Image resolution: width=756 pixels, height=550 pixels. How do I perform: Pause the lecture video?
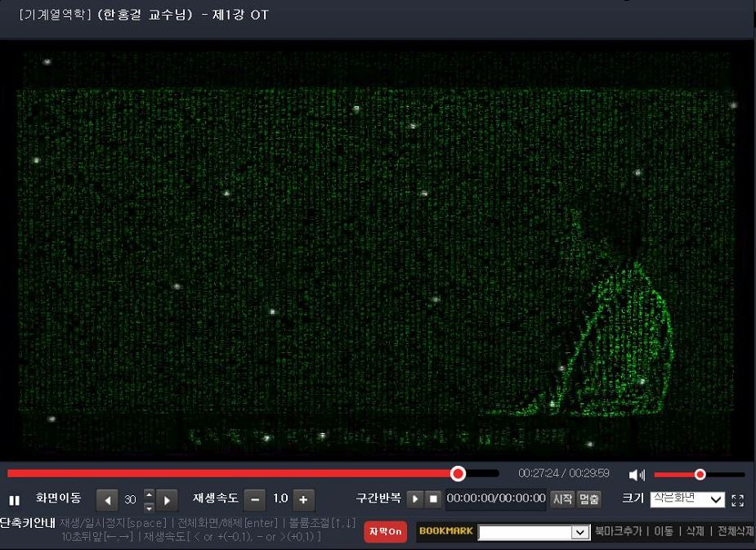coord(15,500)
